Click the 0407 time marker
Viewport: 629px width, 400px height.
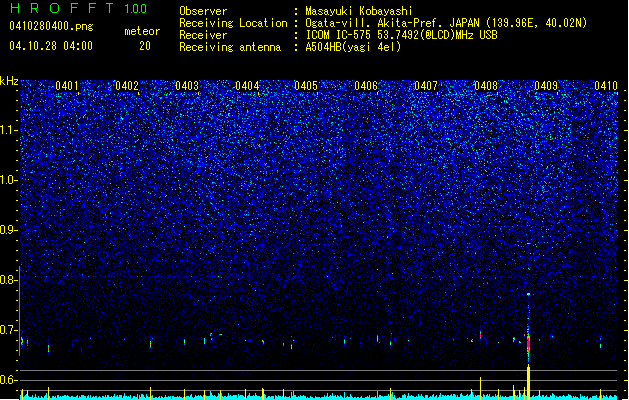426,86
